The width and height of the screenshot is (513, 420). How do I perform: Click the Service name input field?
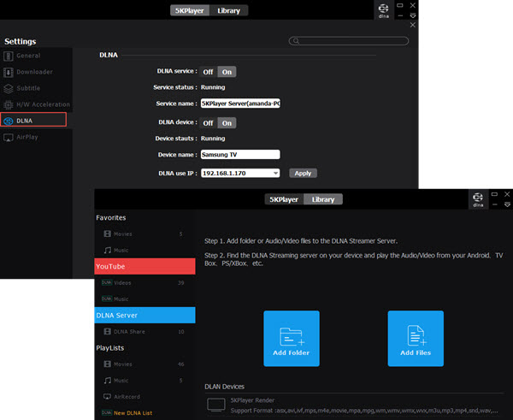click(x=240, y=104)
